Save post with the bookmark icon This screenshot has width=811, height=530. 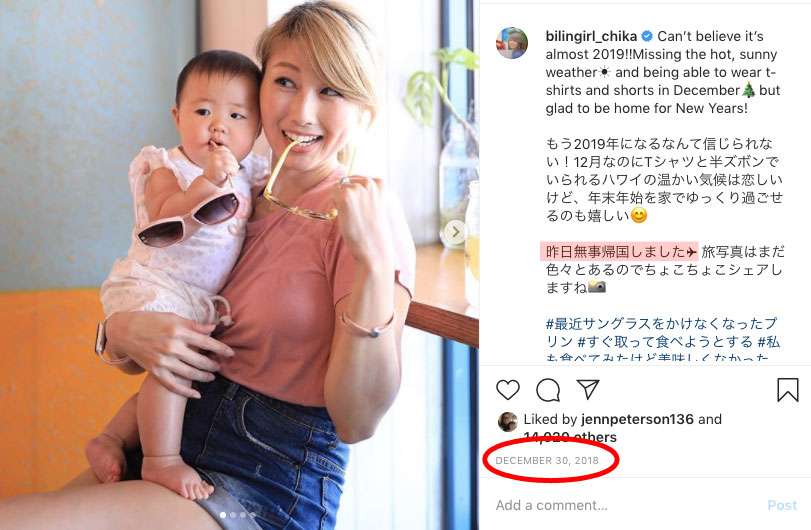pyautogui.click(x=788, y=390)
